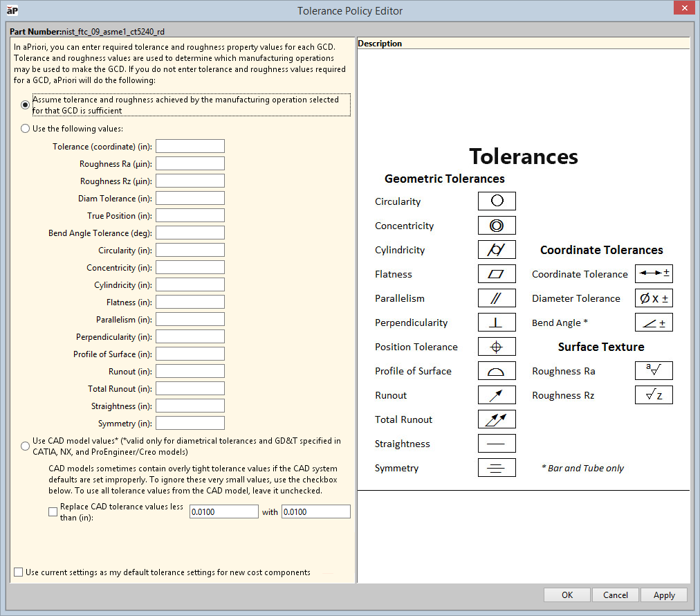Image resolution: width=700 pixels, height=616 pixels.
Task: Click the Symmetry symbol icon
Action: (497, 468)
